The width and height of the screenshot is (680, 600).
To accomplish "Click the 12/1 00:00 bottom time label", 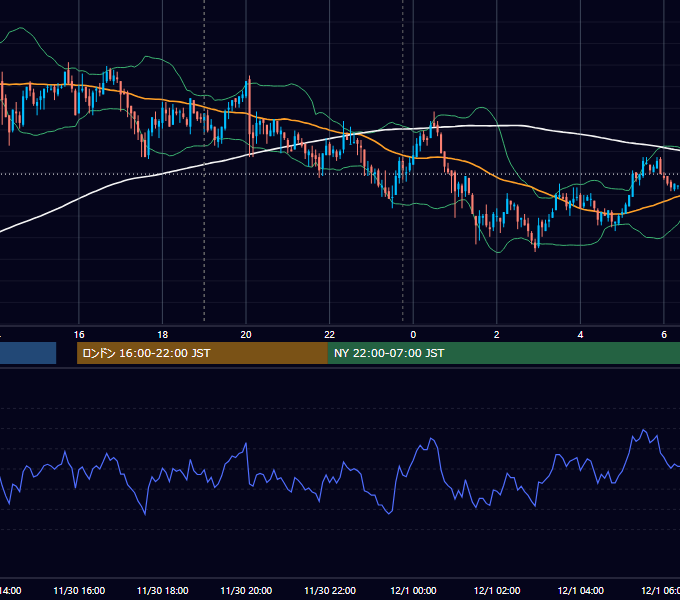I will [x=413, y=591].
